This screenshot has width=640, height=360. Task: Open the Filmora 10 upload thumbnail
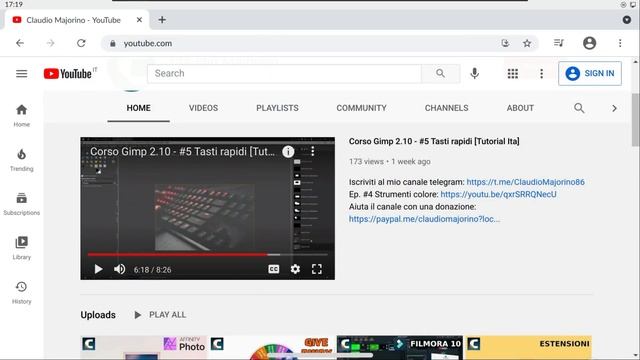pos(400,347)
